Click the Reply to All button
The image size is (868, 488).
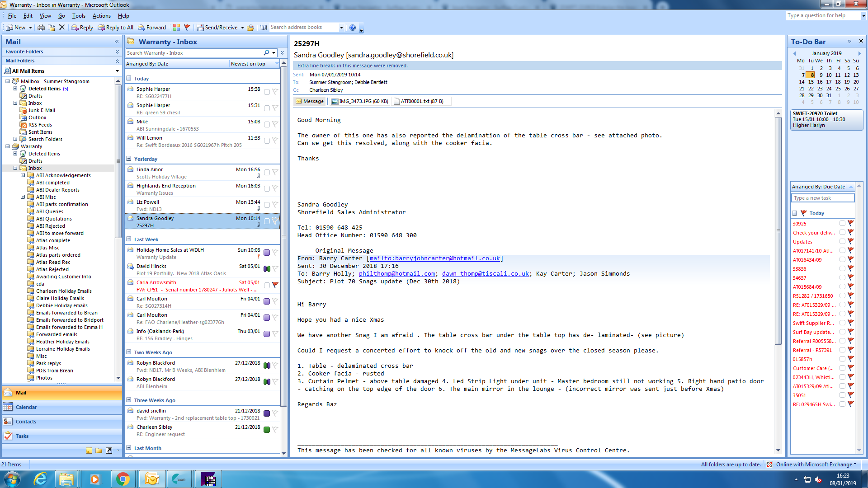(x=116, y=28)
